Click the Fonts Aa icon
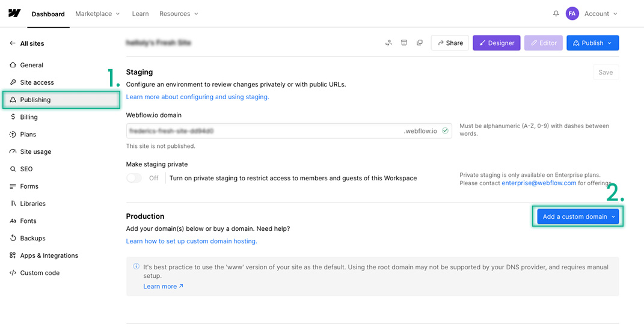 [x=12, y=221]
